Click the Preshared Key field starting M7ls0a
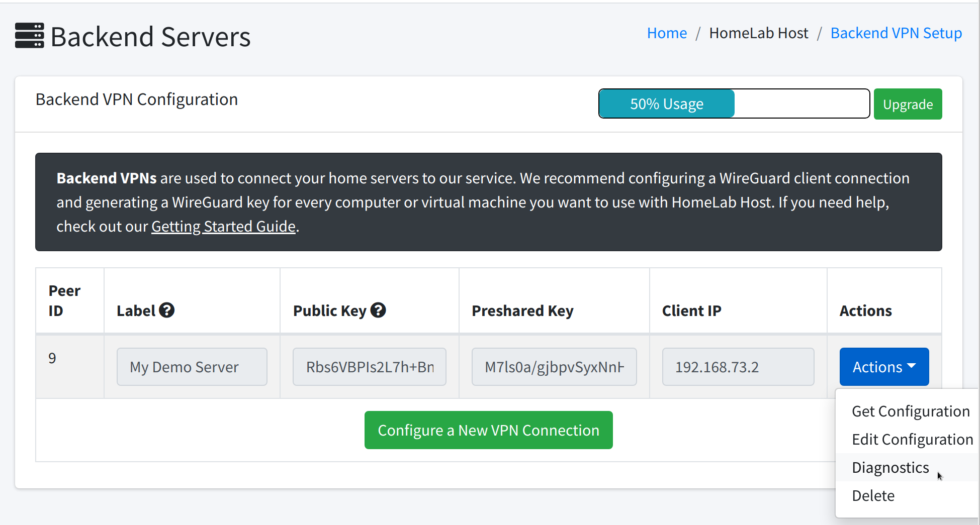 [x=554, y=367]
